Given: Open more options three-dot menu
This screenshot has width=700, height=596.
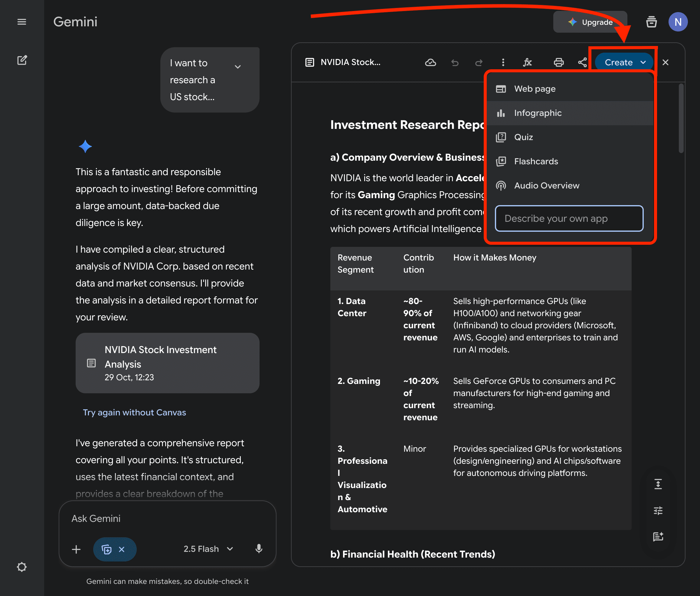Looking at the screenshot, I should pyautogui.click(x=503, y=63).
